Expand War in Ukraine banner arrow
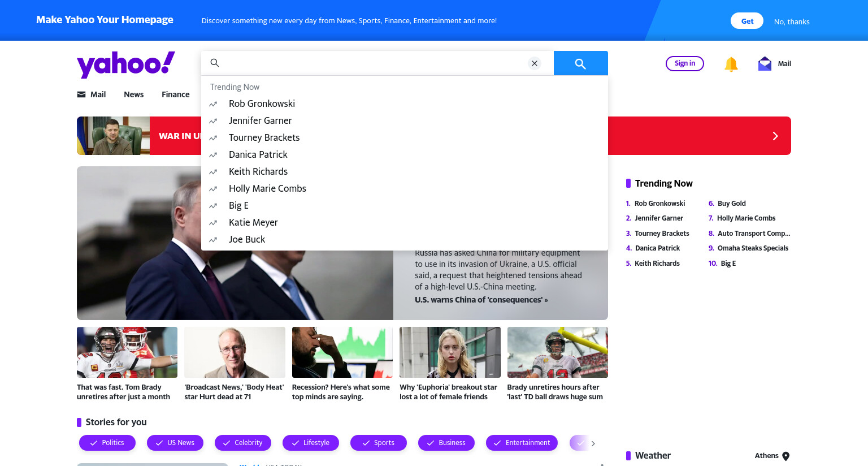 (x=775, y=136)
